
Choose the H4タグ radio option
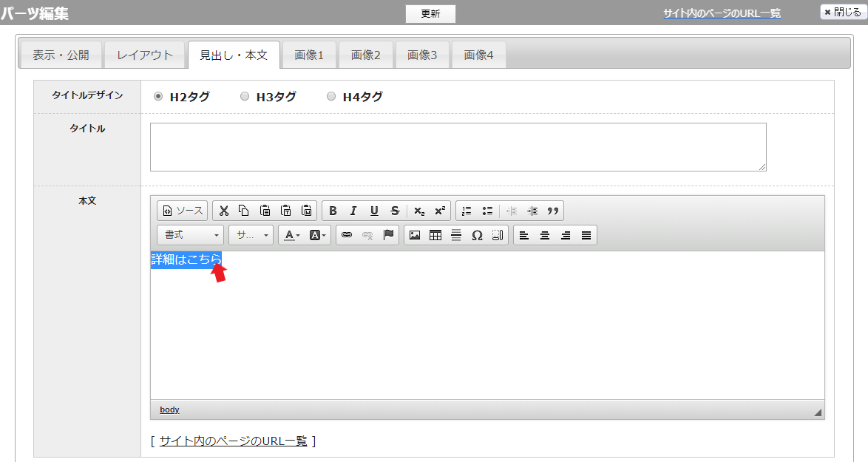pyautogui.click(x=331, y=96)
